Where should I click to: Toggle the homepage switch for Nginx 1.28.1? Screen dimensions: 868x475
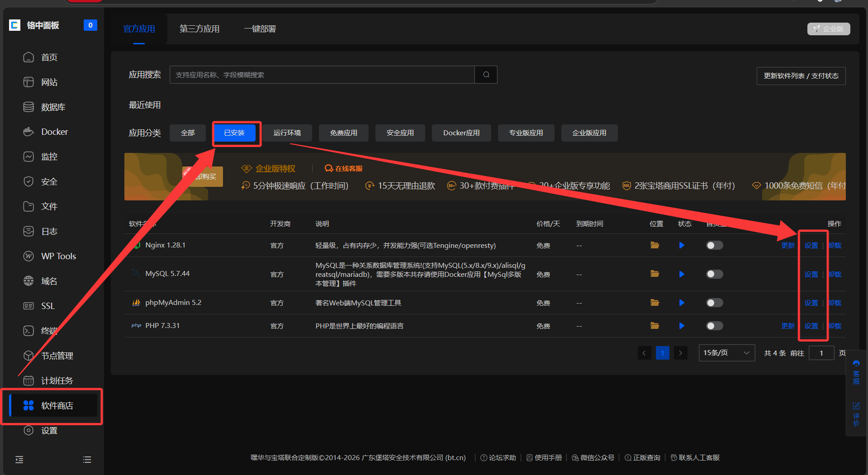pyautogui.click(x=715, y=245)
